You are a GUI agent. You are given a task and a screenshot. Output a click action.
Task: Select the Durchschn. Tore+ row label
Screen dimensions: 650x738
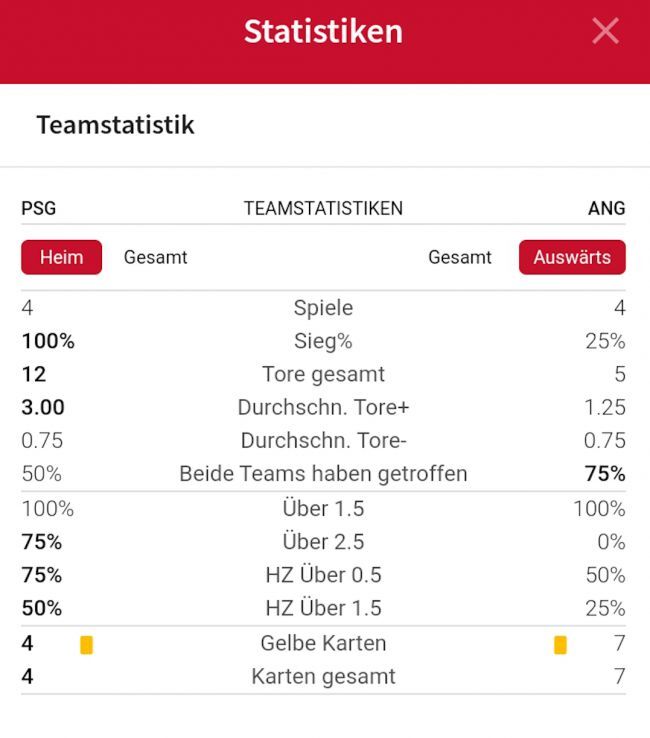point(323,407)
